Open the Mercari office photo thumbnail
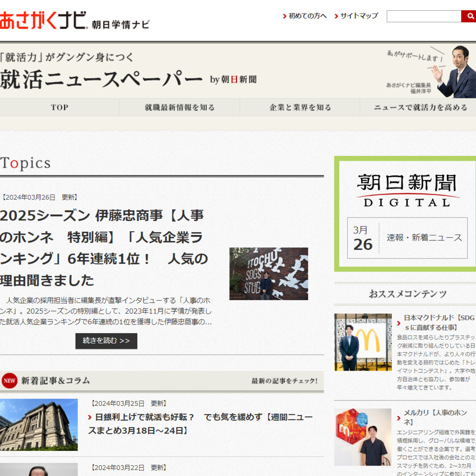Screen dimensions: 476x476 [363, 437]
